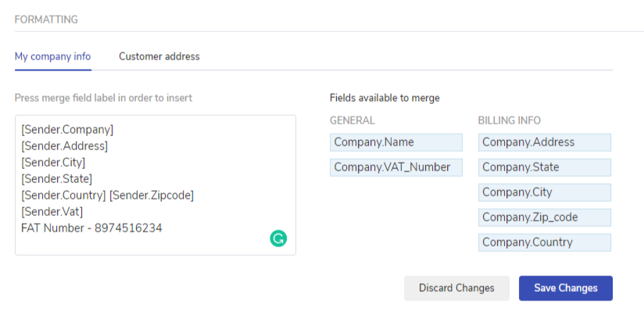Viewport: 644px width, 316px height.
Task: Click the [Sender.Address] placeholder text
Action: [64, 145]
